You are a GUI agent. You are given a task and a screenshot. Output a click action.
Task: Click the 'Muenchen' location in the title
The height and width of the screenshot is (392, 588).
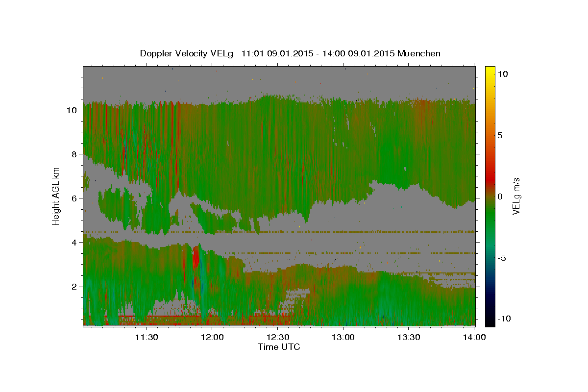point(419,53)
